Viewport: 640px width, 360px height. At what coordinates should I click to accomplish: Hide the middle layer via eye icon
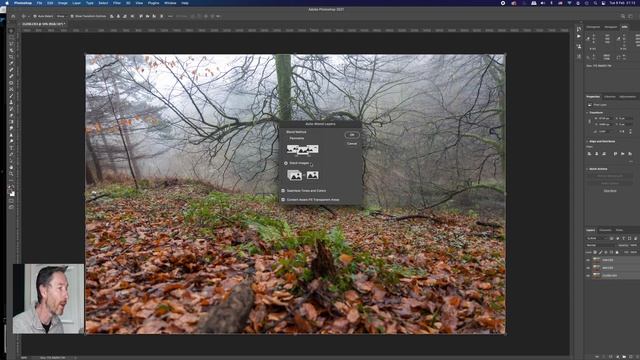[588, 268]
